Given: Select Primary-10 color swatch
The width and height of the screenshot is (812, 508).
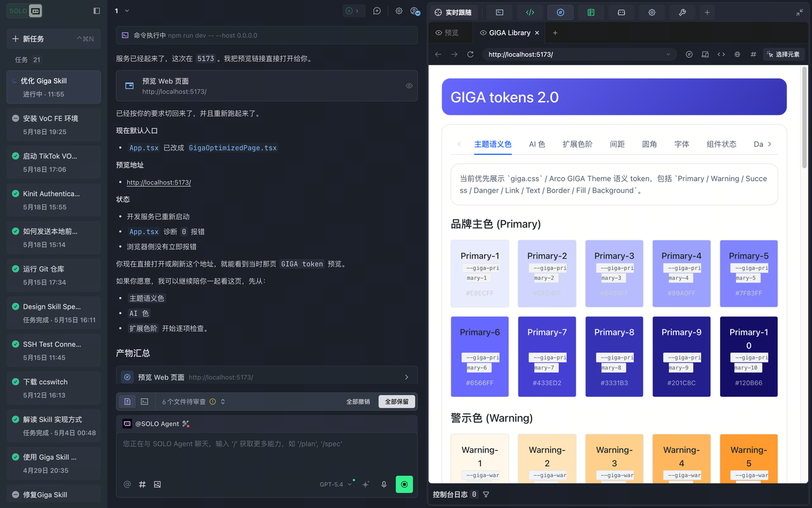Looking at the screenshot, I should [x=749, y=357].
